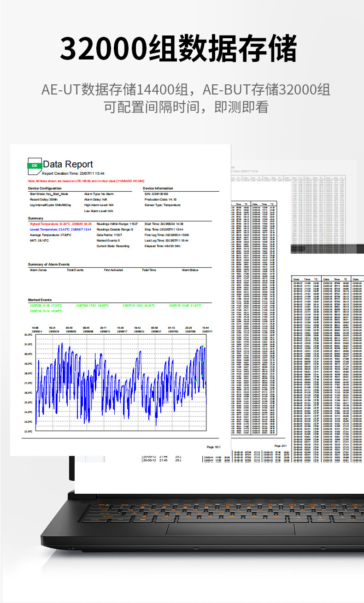Click 'Start Mode: Key_Start_Mode' entry
This screenshot has height=603, width=364.
[x=49, y=194]
